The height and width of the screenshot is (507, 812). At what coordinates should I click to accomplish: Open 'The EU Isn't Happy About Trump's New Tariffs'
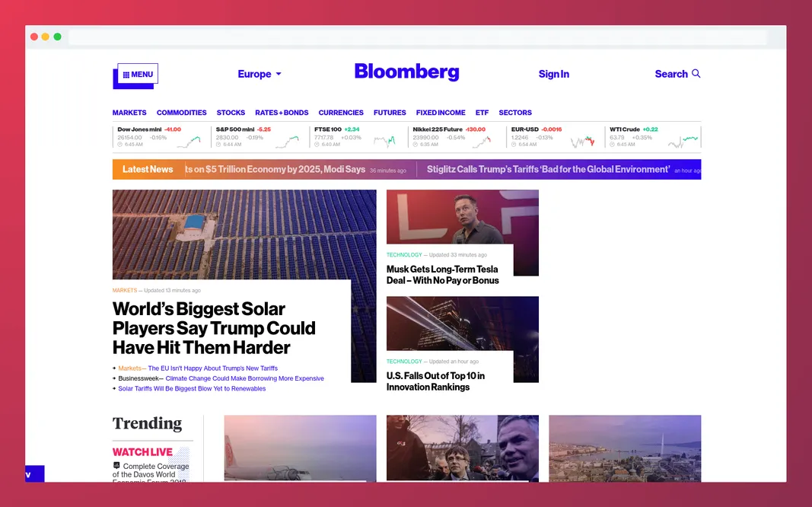tap(213, 368)
